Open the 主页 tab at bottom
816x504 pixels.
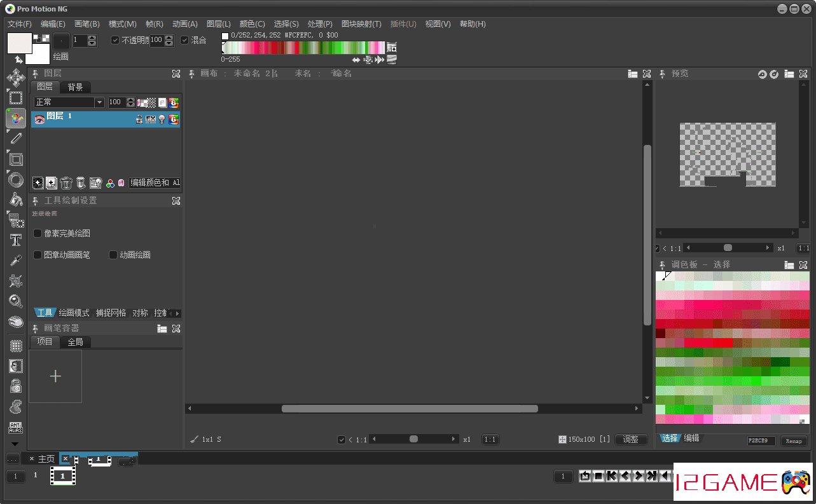click(x=46, y=459)
